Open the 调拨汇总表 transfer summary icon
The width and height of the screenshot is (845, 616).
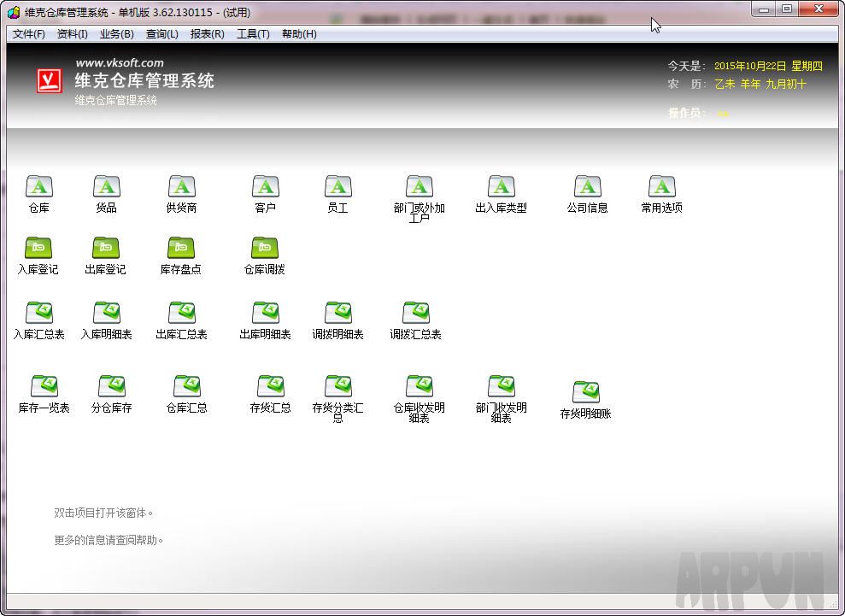pyautogui.click(x=416, y=313)
